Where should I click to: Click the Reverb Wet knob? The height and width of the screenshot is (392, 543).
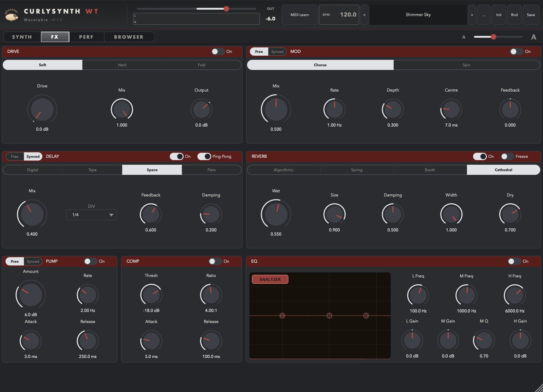point(276,214)
